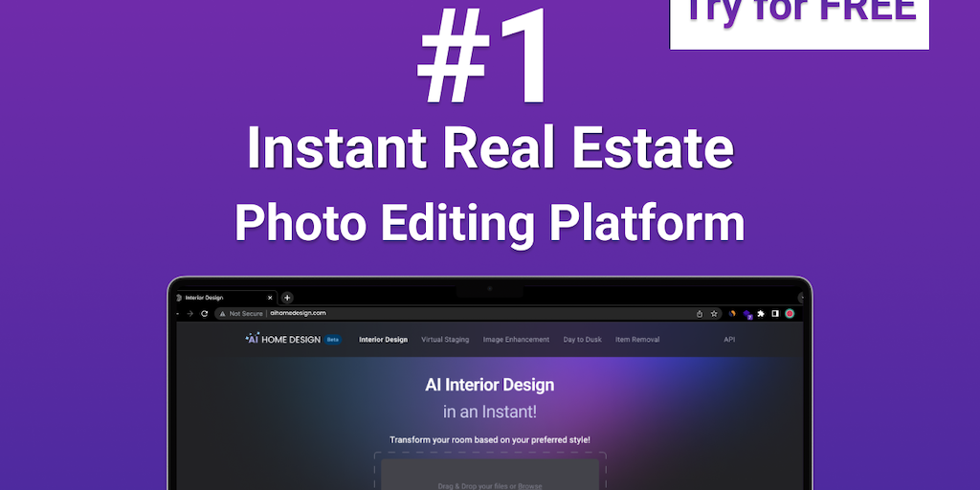Focus the aihomedesign.com address bar
Screen dimensions: 980x490
pos(468,314)
